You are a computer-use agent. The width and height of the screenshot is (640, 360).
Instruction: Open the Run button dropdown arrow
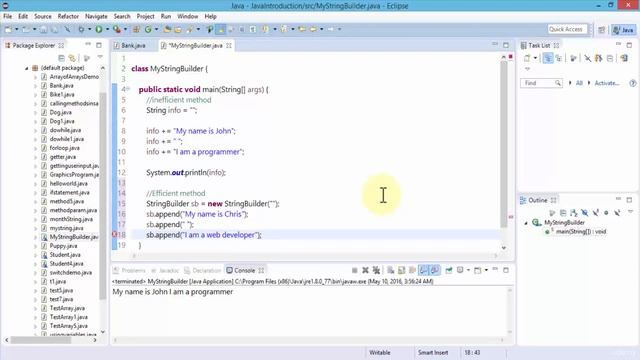107,29
